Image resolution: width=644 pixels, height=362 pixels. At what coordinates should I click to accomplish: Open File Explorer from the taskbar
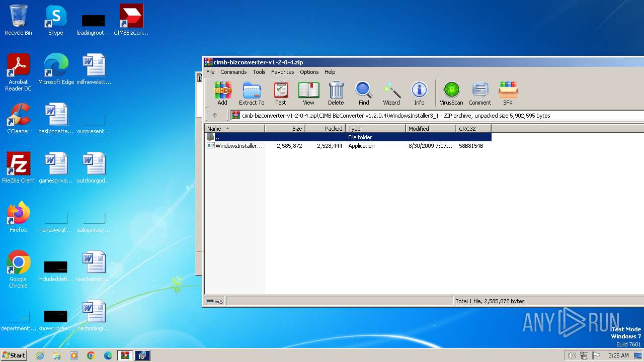click(x=57, y=355)
